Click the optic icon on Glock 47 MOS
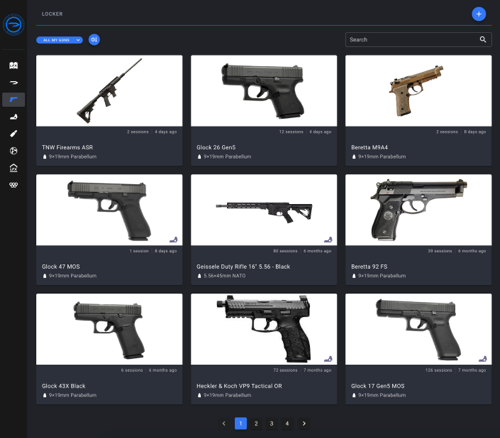Screen dimensions: 500x438 tap(174, 239)
